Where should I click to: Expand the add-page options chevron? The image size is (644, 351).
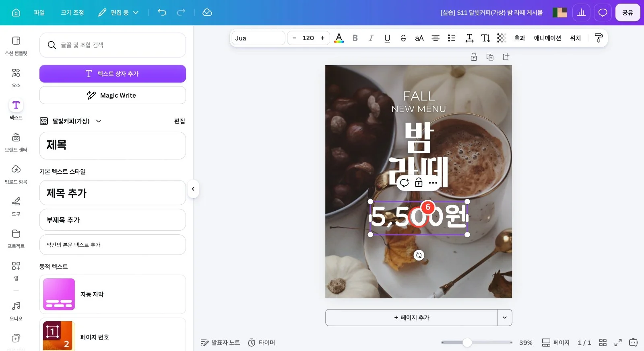pyautogui.click(x=505, y=318)
